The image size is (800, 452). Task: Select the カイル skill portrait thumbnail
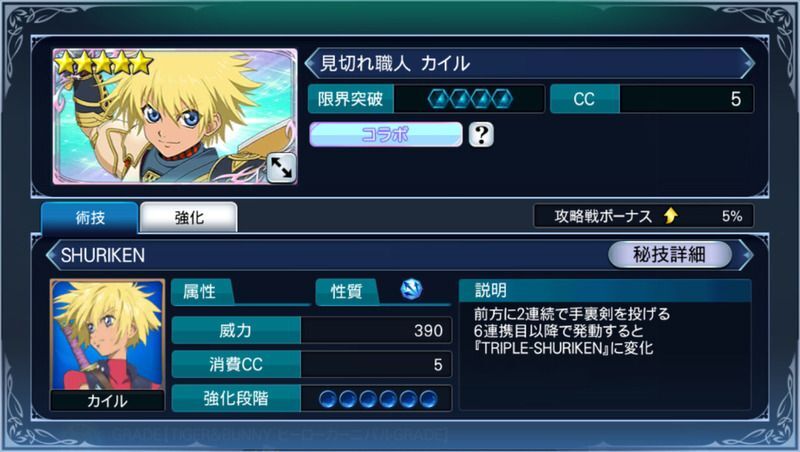[107, 344]
